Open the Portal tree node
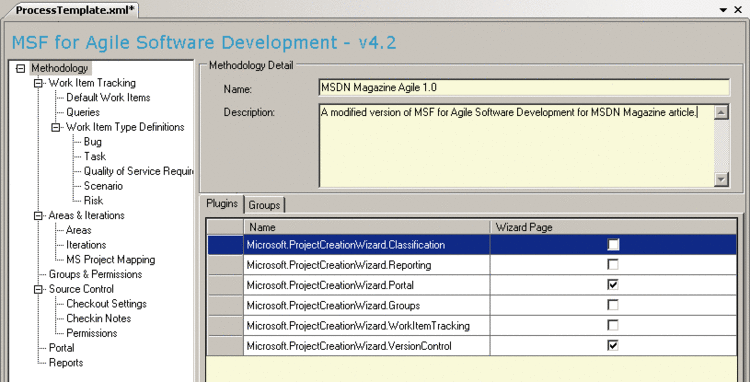This screenshot has height=382, width=750. tap(61, 348)
